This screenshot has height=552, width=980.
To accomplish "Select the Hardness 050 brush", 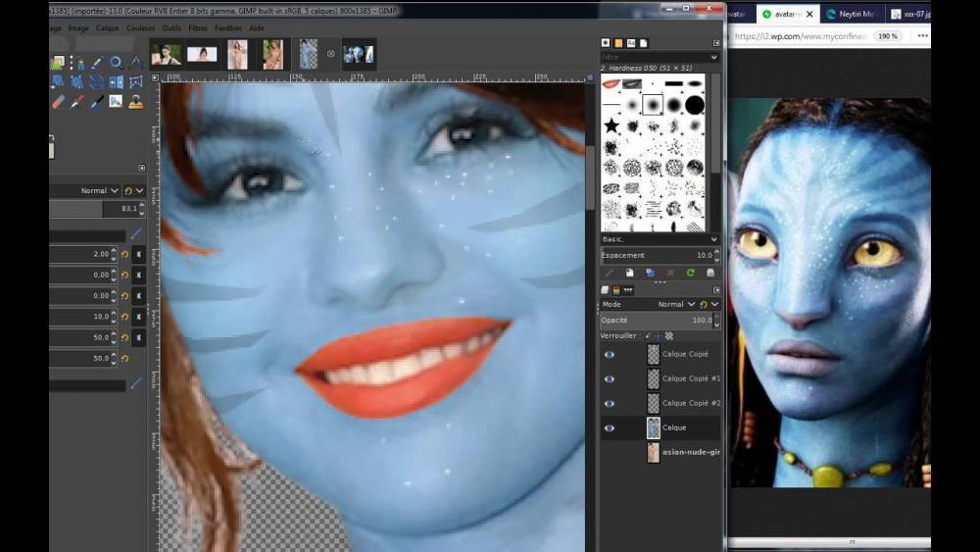I will pyautogui.click(x=652, y=104).
